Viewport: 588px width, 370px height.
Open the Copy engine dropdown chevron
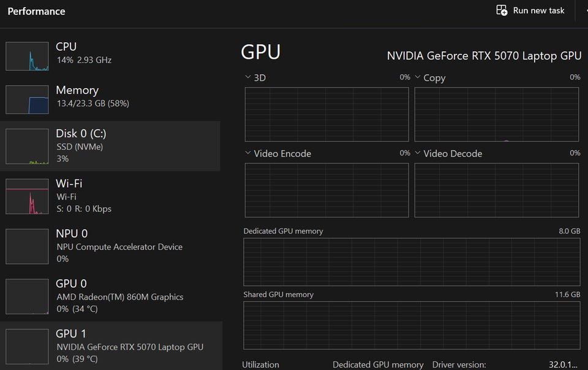click(x=418, y=77)
